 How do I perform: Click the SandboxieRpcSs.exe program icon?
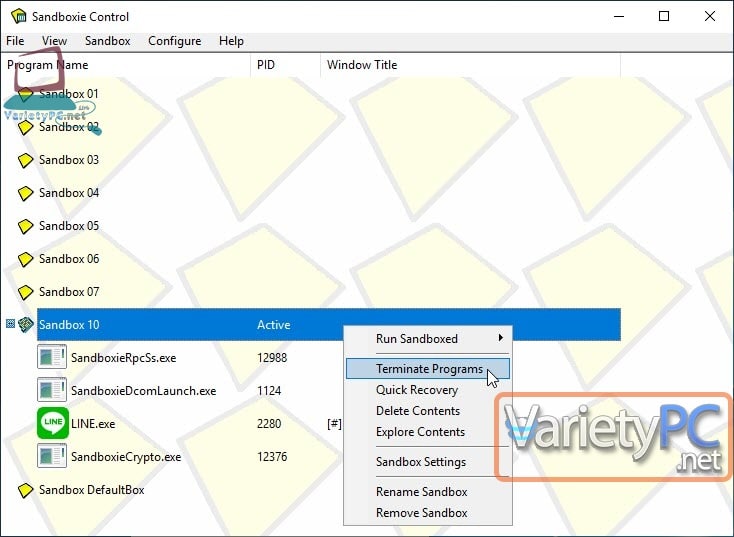pyautogui.click(x=52, y=357)
